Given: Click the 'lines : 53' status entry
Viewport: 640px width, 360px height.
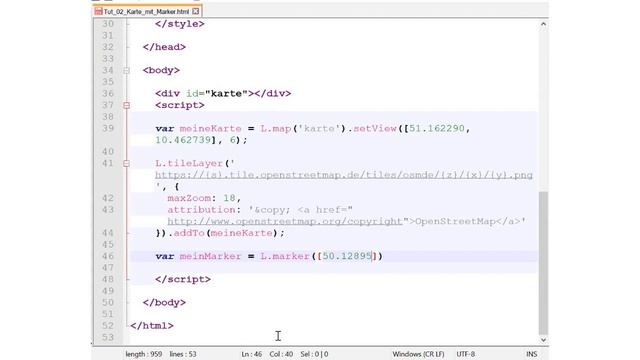Looking at the screenshot, I should point(183,354).
